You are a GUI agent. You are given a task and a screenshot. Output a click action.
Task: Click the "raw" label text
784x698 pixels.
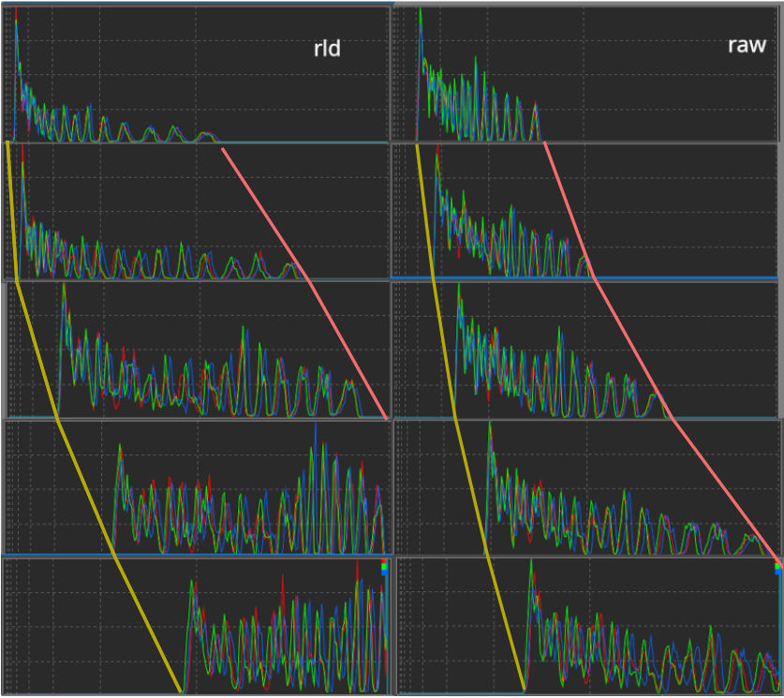click(747, 45)
